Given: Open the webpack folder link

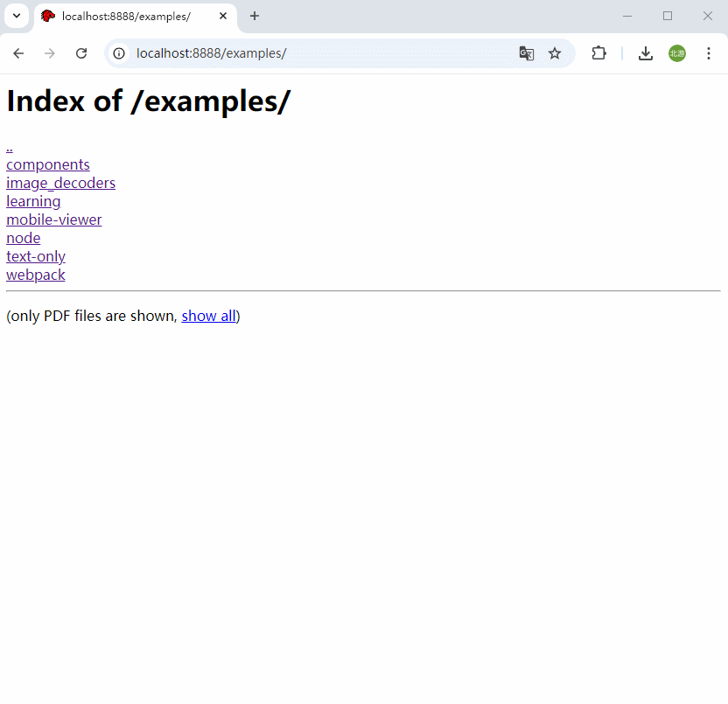Looking at the screenshot, I should [36, 275].
